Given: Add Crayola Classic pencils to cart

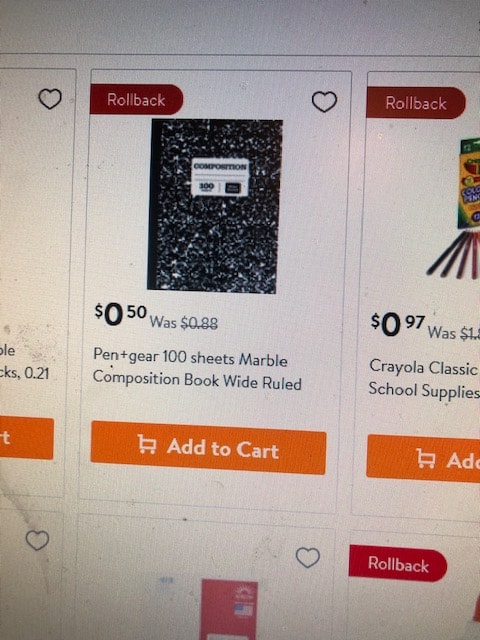Looking at the screenshot, I should (423, 459).
